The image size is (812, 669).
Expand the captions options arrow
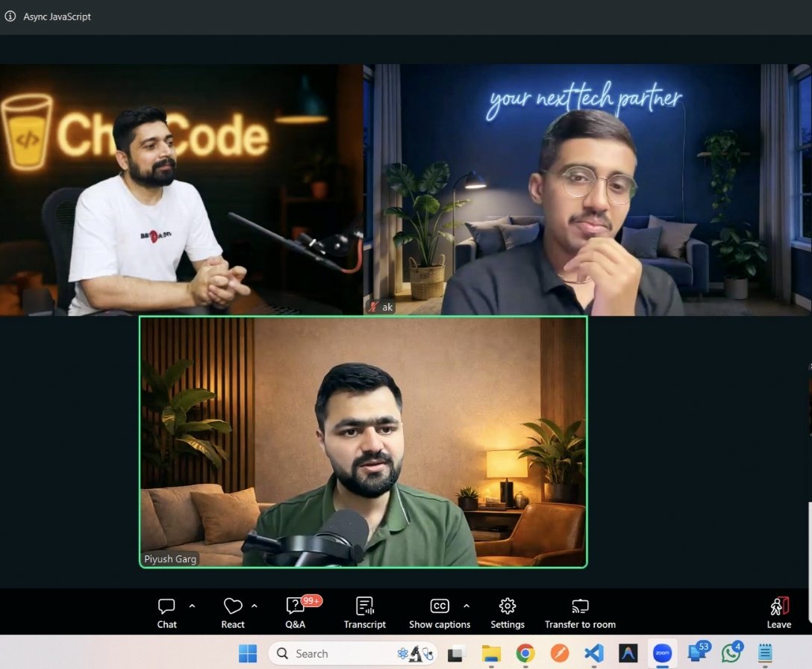466,606
